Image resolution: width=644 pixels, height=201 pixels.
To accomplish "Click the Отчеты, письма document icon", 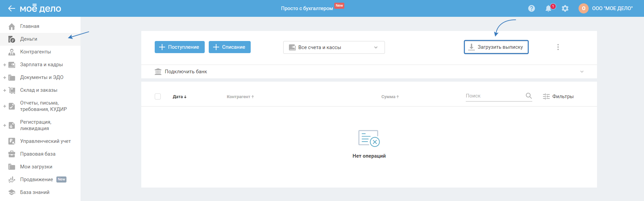I will pos(12,106).
